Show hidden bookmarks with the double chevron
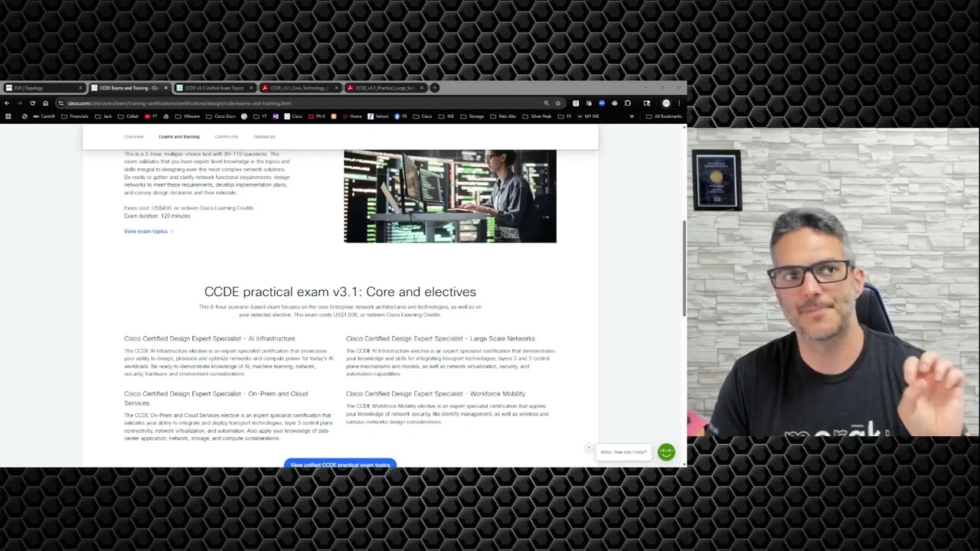This screenshot has height=551, width=980. tap(632, 116)
